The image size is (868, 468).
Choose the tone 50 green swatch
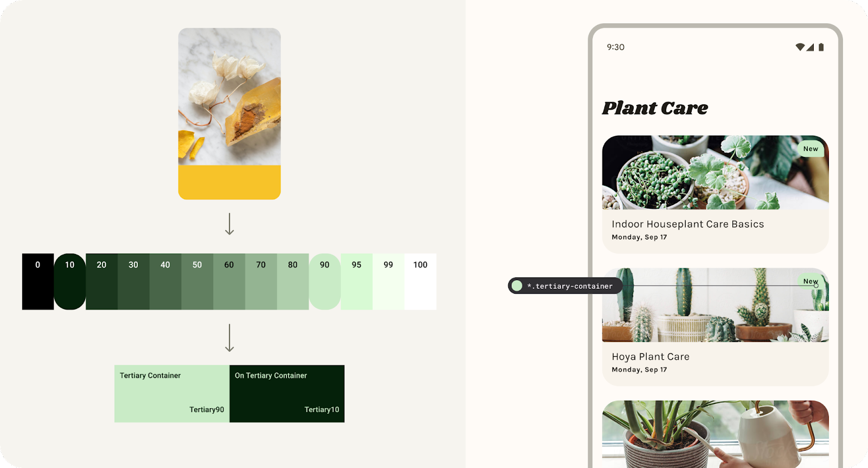(197, 281)
